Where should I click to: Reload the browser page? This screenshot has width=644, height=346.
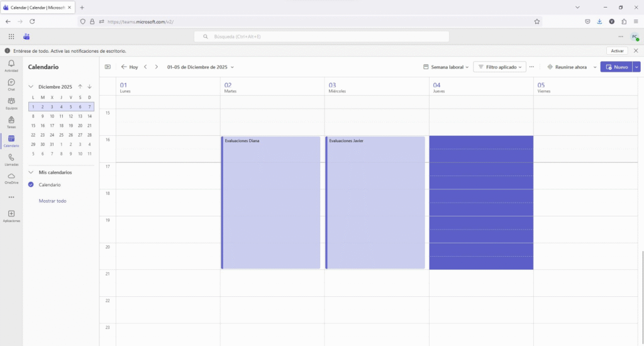click(32, 22)
